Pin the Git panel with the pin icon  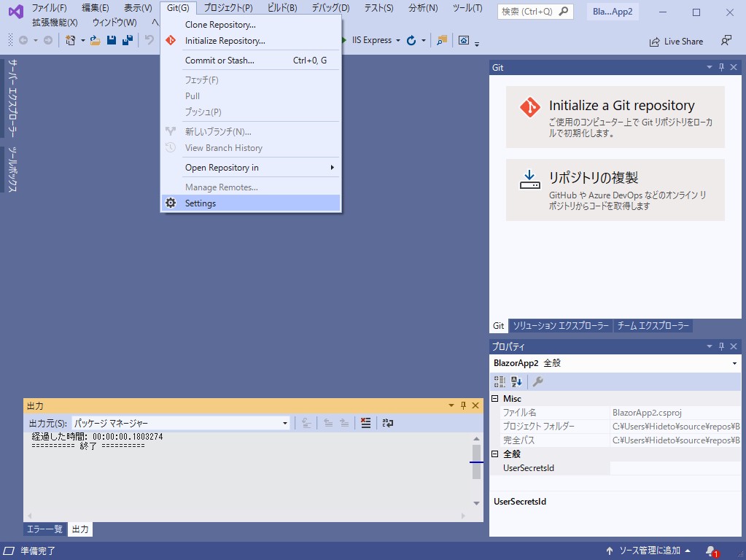coord(722,67)
